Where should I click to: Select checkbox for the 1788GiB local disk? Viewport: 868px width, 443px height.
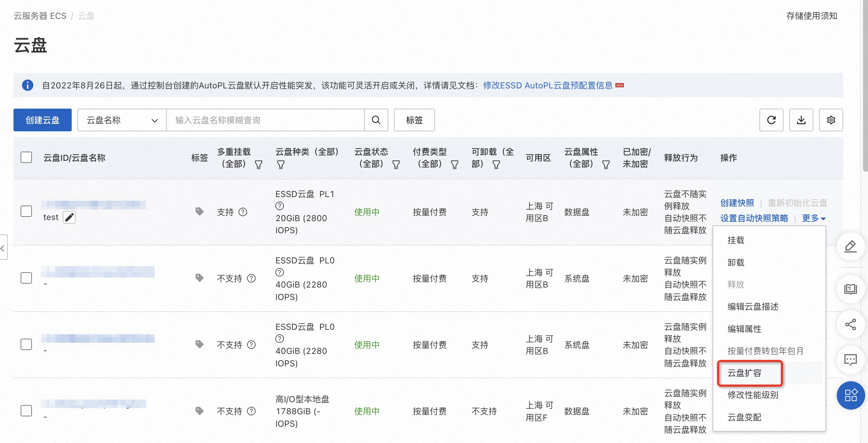26,411
